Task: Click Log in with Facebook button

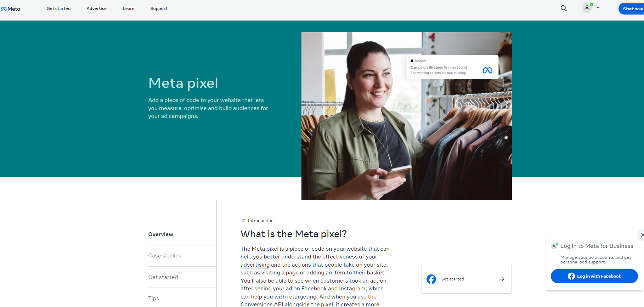Action: (594, 276)
